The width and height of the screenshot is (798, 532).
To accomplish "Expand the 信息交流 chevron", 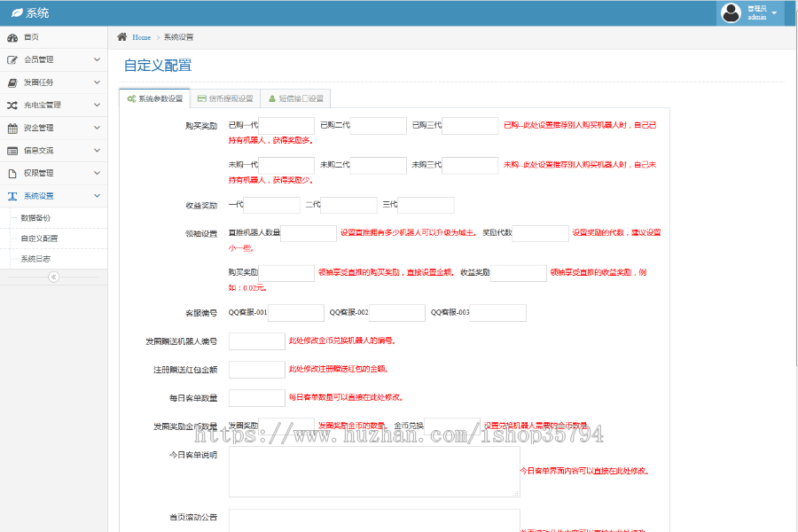I will [x=97, y=150].
